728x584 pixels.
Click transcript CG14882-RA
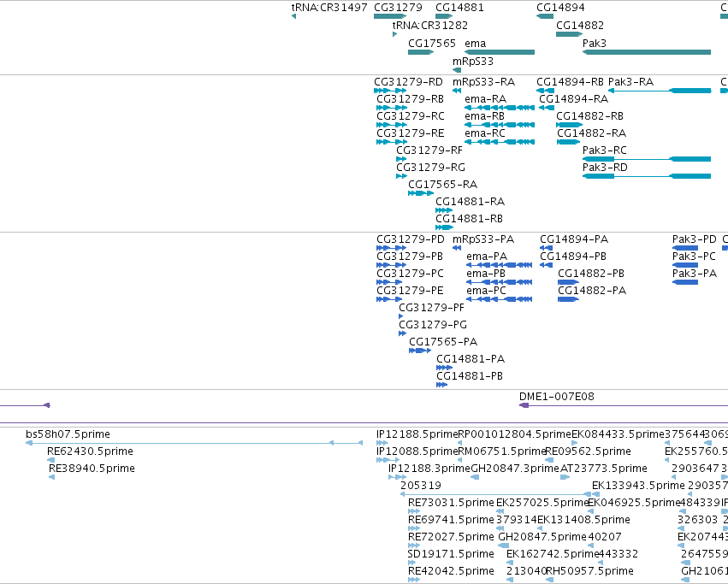click(591, 133)
